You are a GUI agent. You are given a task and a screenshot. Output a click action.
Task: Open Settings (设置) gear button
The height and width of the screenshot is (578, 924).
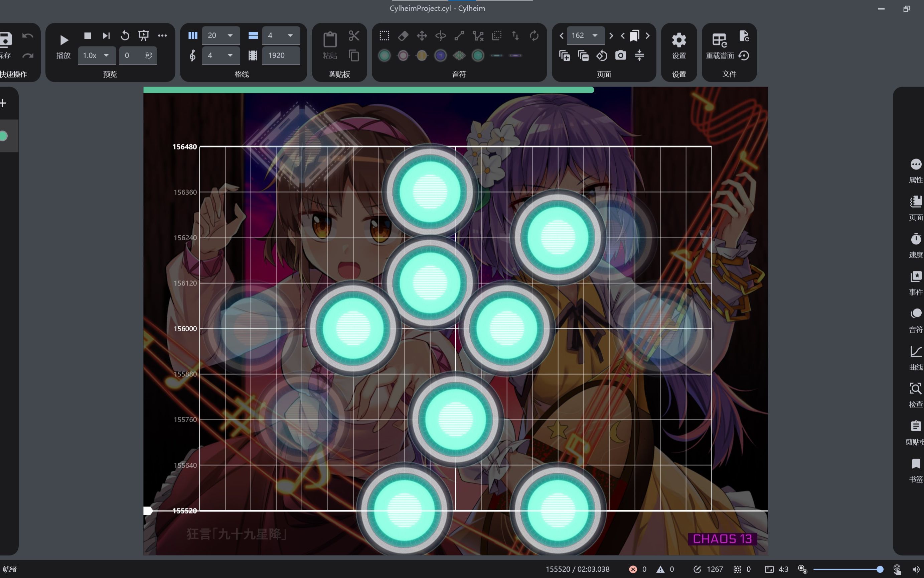click(x=679, y=45)
